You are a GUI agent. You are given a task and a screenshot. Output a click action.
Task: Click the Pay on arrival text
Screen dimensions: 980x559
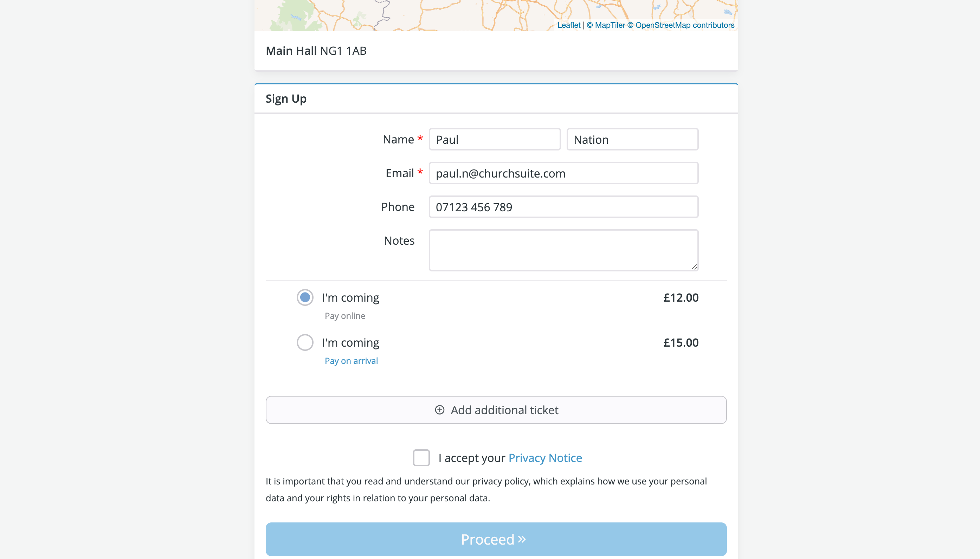point(351,361)
